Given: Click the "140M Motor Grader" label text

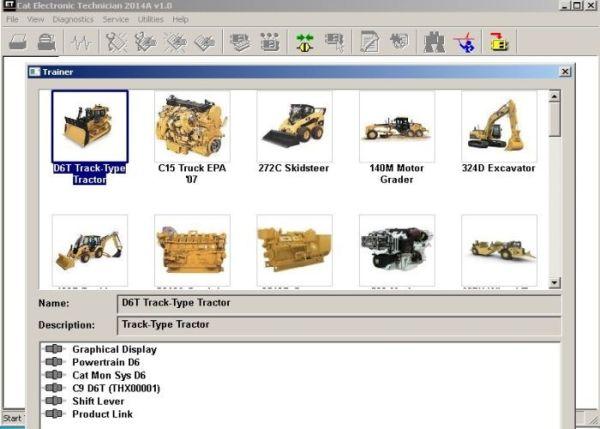Looking at the screenshot, I should tap(397, 174).
